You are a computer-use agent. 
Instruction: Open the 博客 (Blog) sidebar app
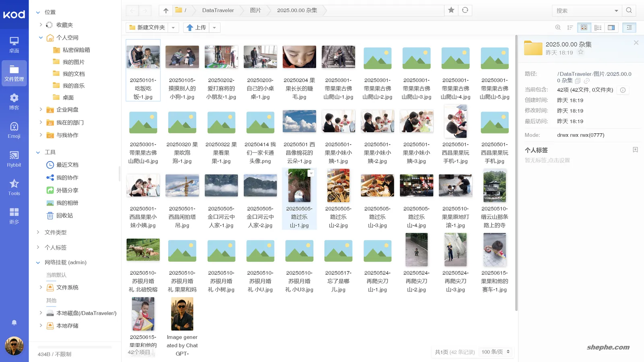coord(14,101)
